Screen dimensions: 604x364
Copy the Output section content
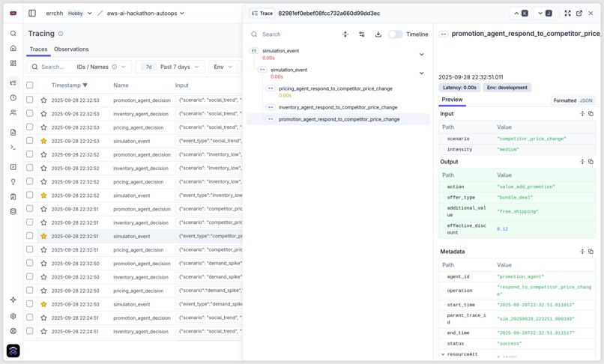(x=591, y=162)
